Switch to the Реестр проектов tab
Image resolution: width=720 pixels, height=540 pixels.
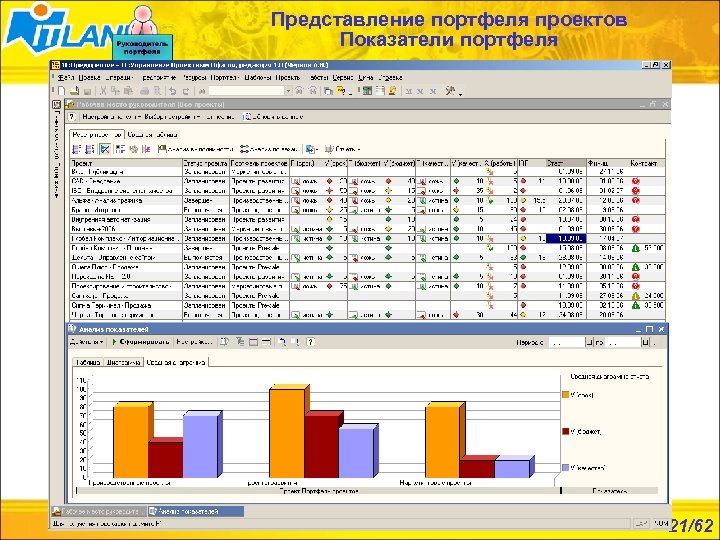tap(97, 135)
